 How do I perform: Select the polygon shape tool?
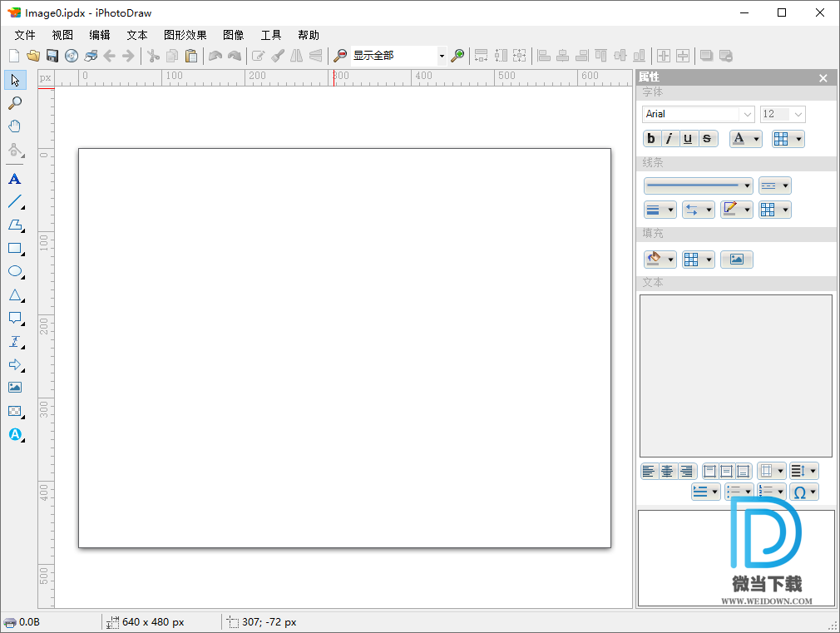point(15,225)
